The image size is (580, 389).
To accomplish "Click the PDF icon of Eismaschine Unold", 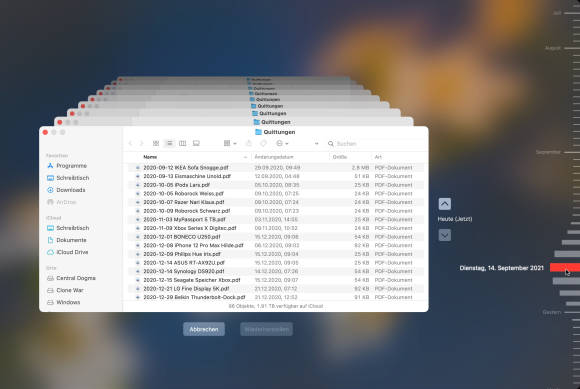I will coord(138,176).
